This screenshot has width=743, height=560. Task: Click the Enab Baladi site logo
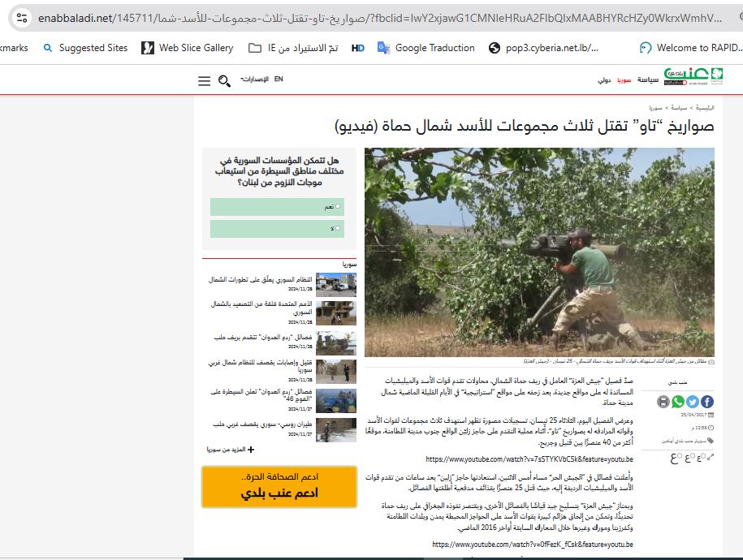[693, 79]
